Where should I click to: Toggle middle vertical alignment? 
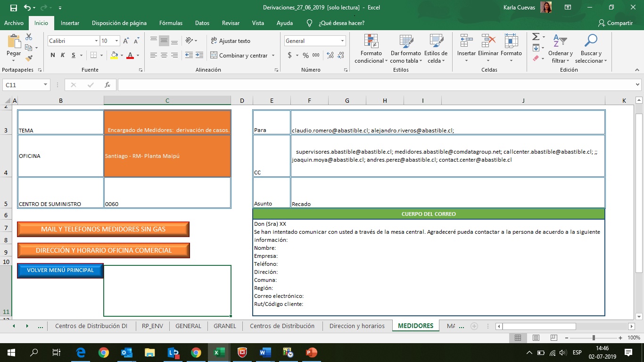pos(164,41)
